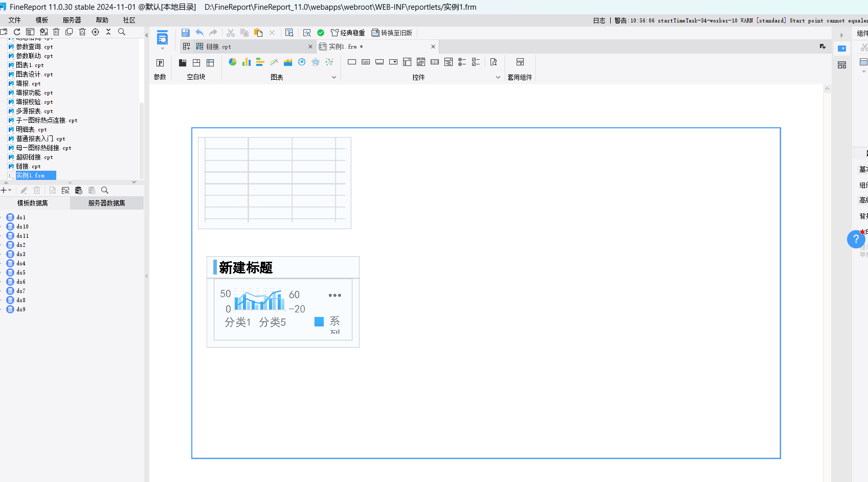The image size is (868, 482).
Task: Collapse the left panel with arrow handle
Action: [x=146, y=35]
